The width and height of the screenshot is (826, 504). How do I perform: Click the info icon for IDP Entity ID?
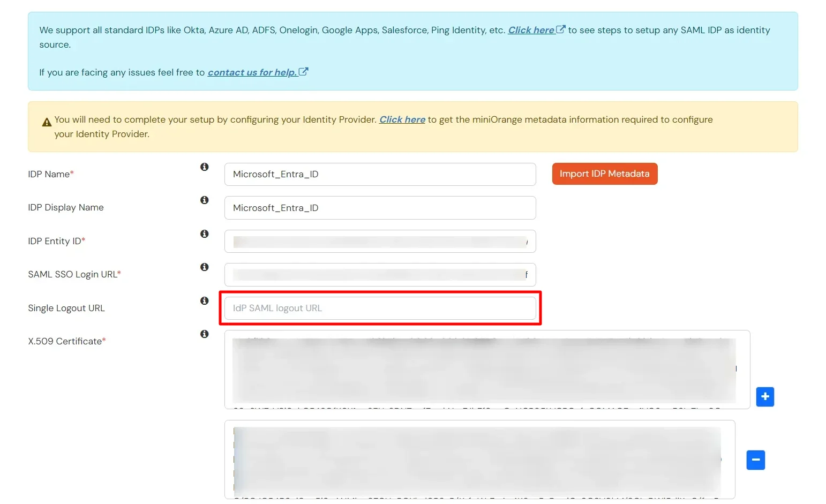click(x=204, y=234)
